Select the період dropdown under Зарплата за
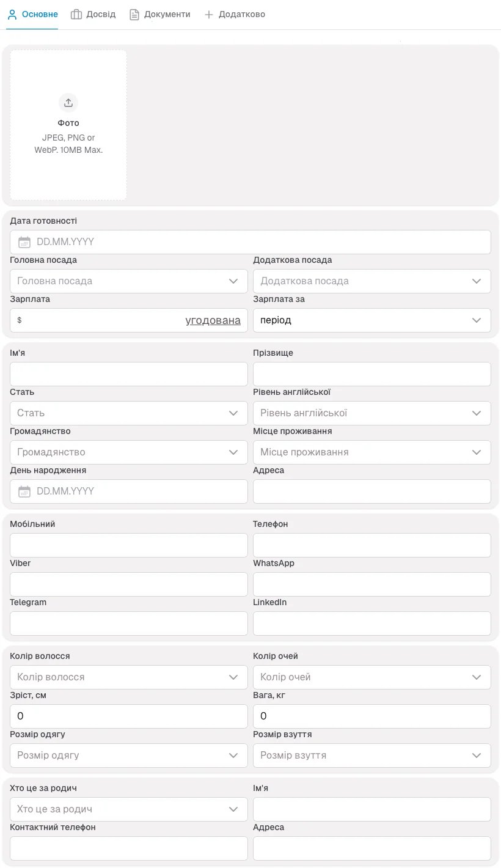The width and height of the screenshot is (501, 868). coord(371,320)
